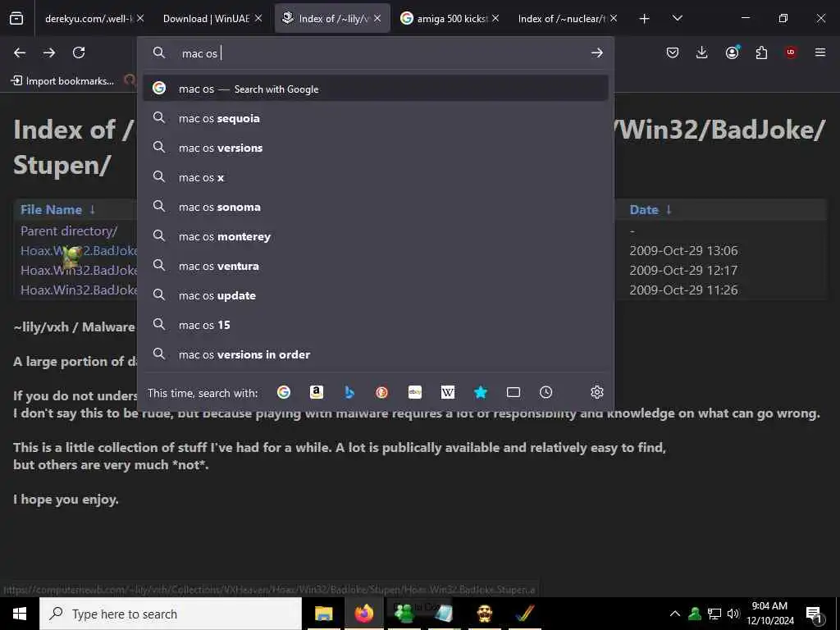840x630 pixels.
Task: Search this time with Amazon icon
Action: (317, 393)
